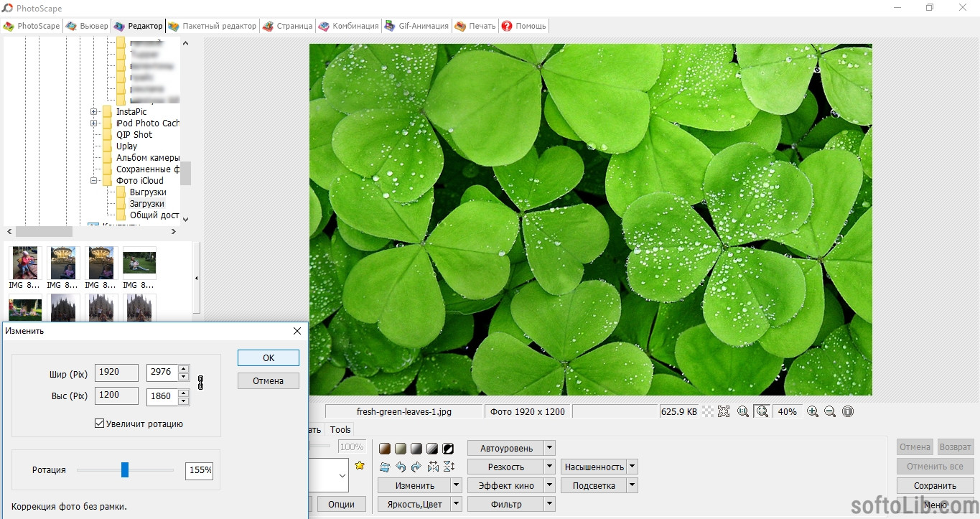Expand the iPod Photo Cache folder node

point(93,123)
